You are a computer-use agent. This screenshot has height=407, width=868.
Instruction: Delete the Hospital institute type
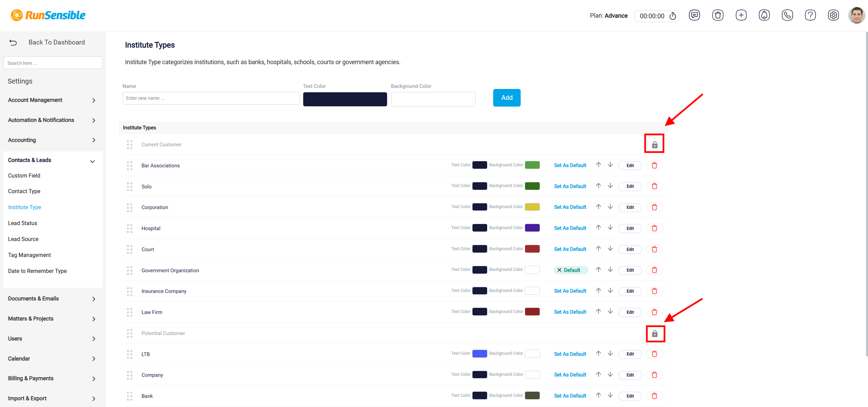[654, 228]
